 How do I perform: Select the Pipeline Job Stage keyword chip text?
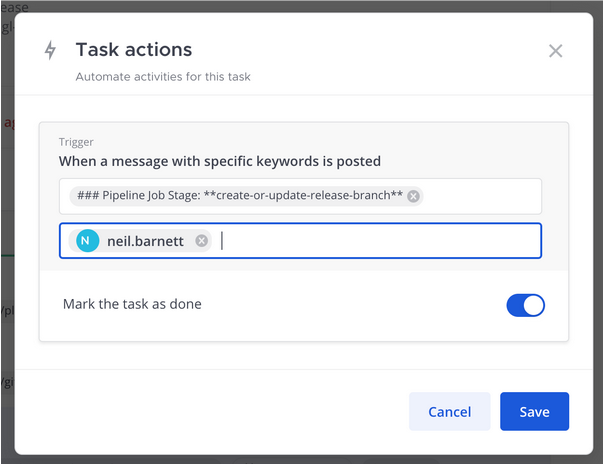240,196
